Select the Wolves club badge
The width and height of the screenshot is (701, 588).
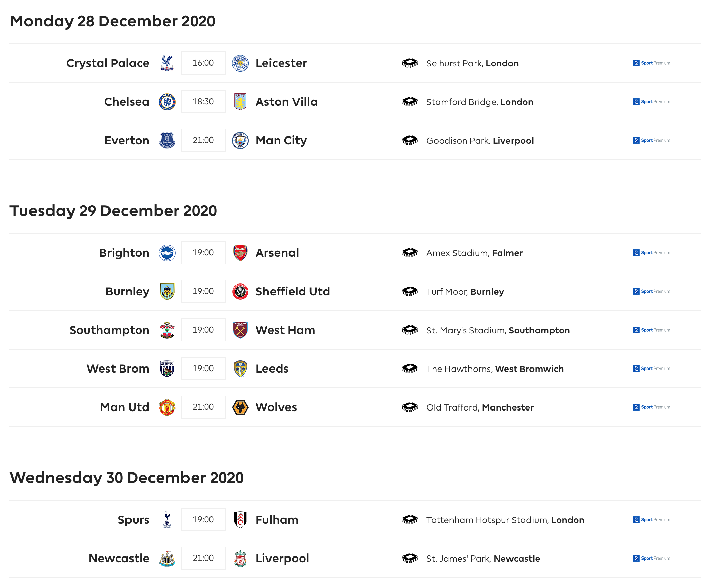point(240,407)
